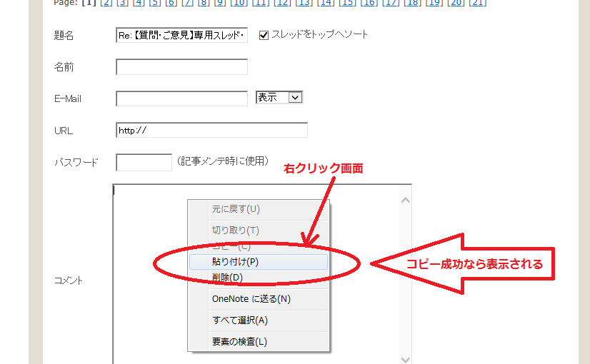Click the E-Mail input field
The image size is (590, 364).
[x=181, y=98]
